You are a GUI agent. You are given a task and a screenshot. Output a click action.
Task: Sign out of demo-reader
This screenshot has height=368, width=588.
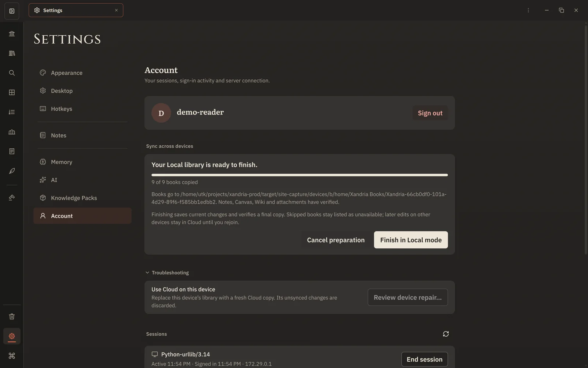tap(430, 113)
